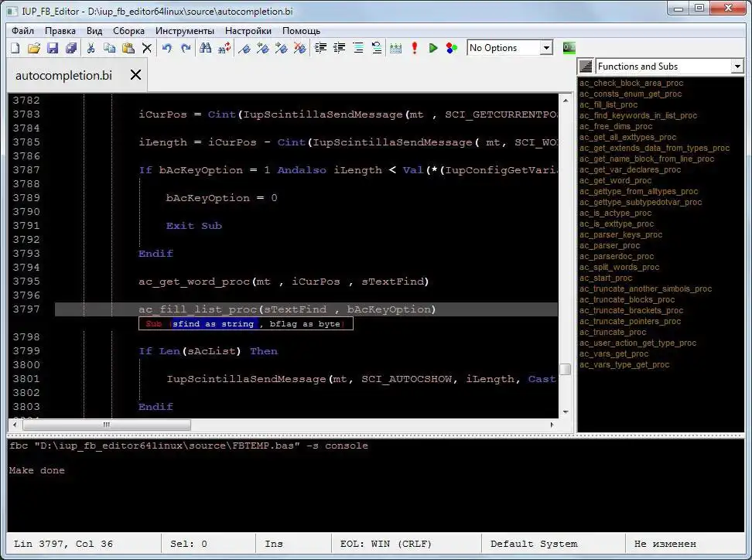Viewport: 752px width, 560px height.
Task: Save all files using the multi-disk icon
Action: tap(71, 48)
